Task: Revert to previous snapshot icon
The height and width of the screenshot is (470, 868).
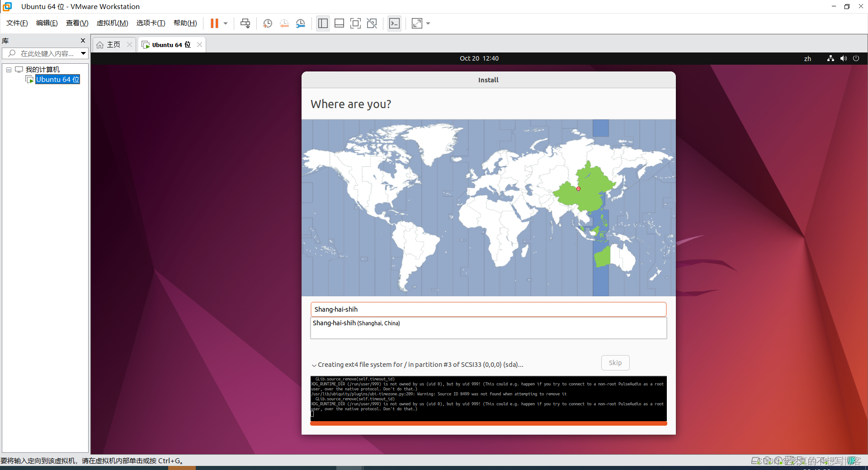Action: point(284,23)
